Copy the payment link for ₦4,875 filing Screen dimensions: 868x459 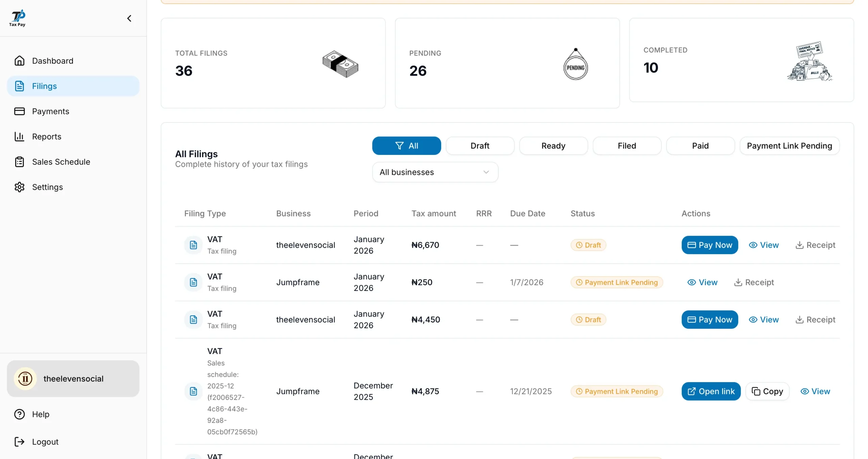(767, 391)
